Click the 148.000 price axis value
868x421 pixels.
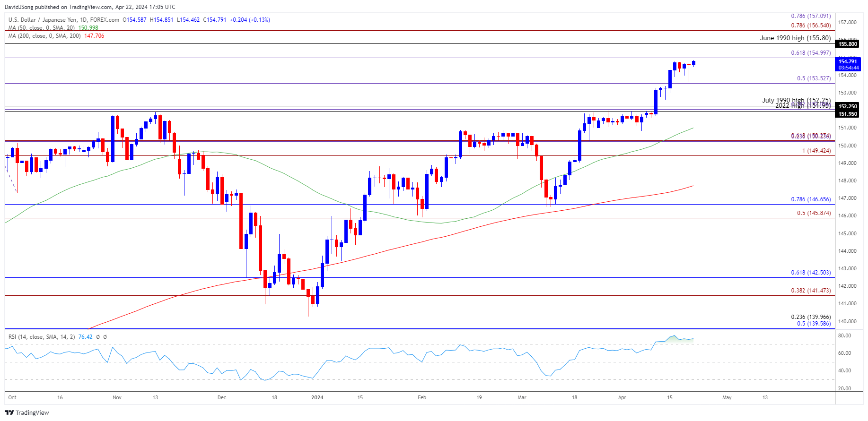tap(847, 180)
